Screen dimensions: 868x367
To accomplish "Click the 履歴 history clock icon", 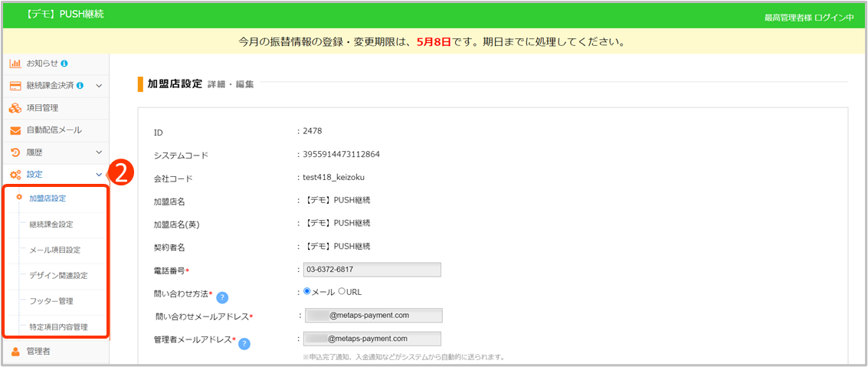I will click(x=15, y=152).
